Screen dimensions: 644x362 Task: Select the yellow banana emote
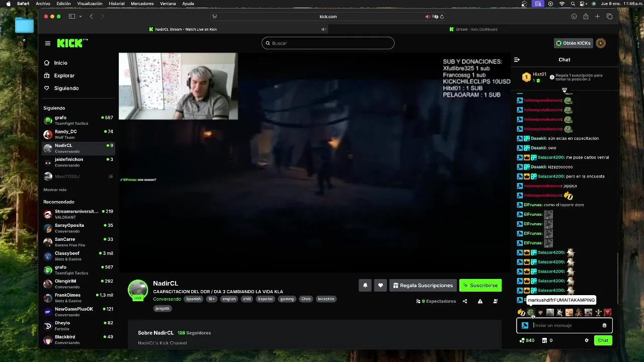[598, 313]
